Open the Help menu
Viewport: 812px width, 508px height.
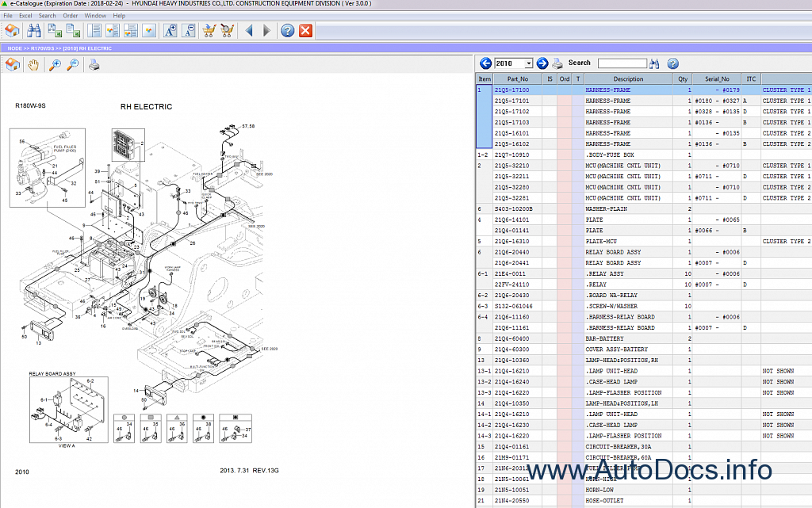tap(119, 16)
